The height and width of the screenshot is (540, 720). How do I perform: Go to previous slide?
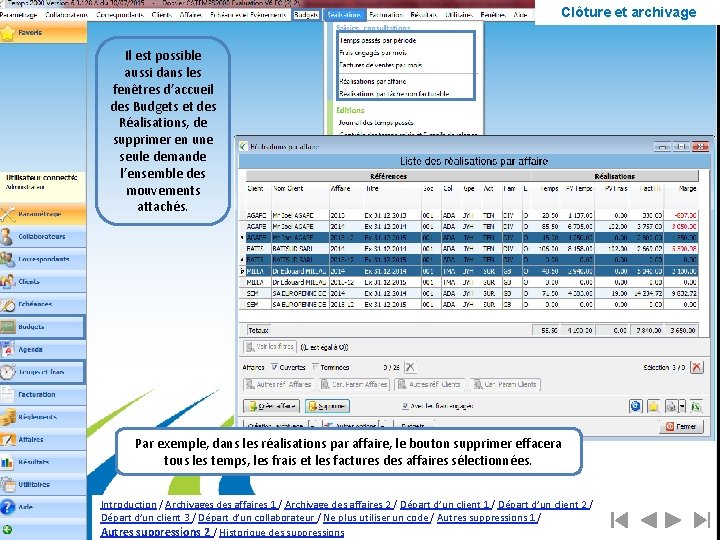648,520
